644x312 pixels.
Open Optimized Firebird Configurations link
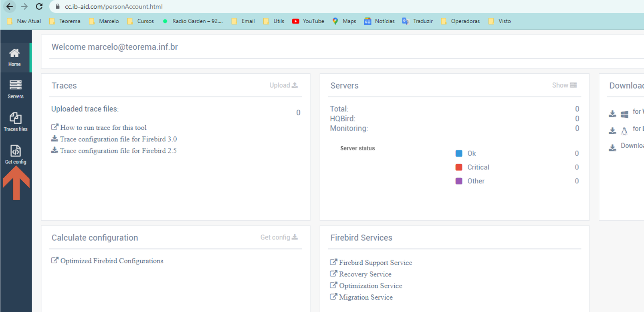pos(107,261)
